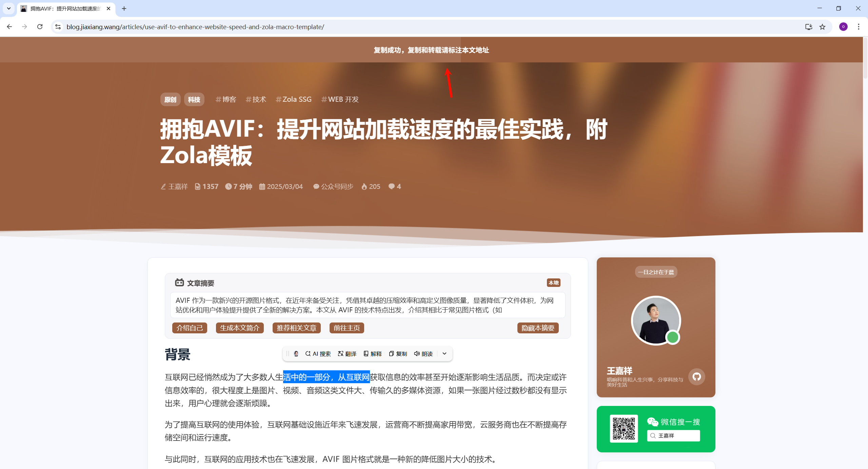Click the 推荐相关文章 button
This screenshot has height=469, width=868.
296,328
